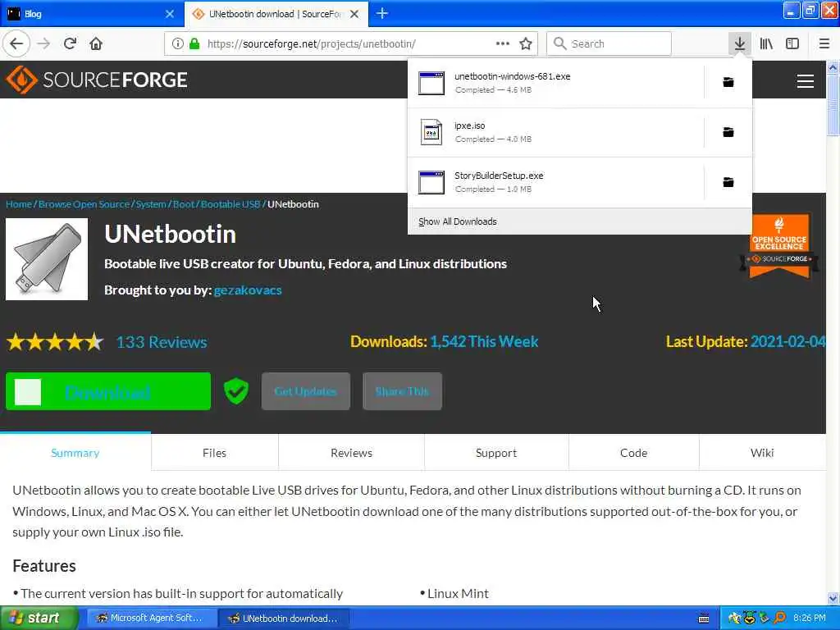Viewport: 840px width, 630px height.
Task: Click the green Download button
Action: point(108,391)
